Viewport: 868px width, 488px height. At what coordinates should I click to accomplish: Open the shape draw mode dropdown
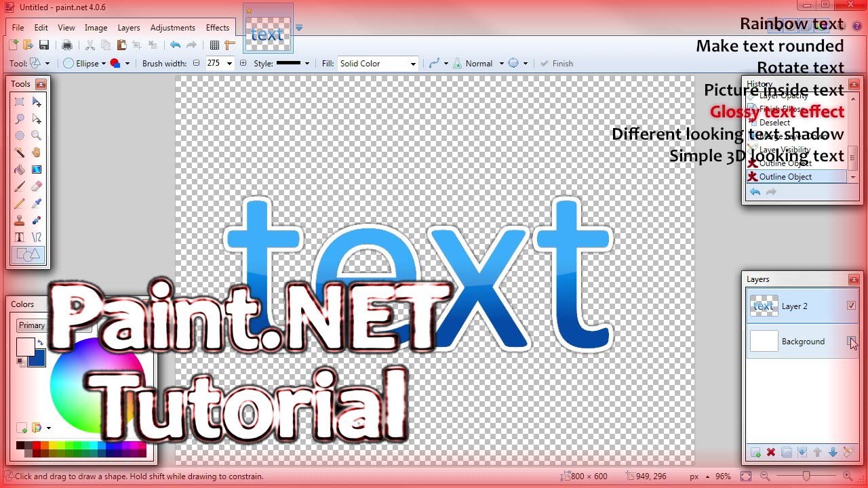(x=119, y=64)
